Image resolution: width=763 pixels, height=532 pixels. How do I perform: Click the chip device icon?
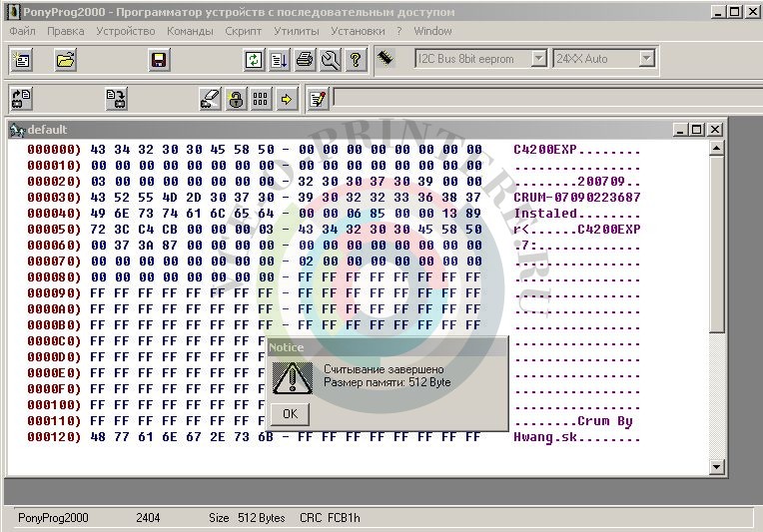(384, 58)
